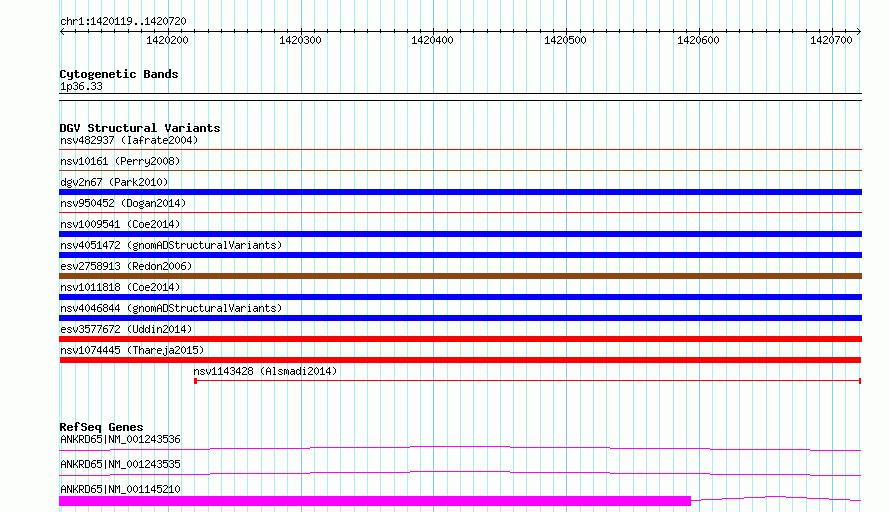
Task: Open variant nsv1143428 (Alsmadi2014)
Action: (265, 371)
